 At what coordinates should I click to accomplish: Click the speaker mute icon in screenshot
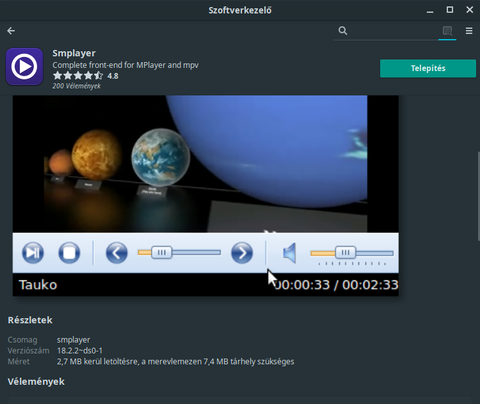pyautogui.click(x=290, y=253)
